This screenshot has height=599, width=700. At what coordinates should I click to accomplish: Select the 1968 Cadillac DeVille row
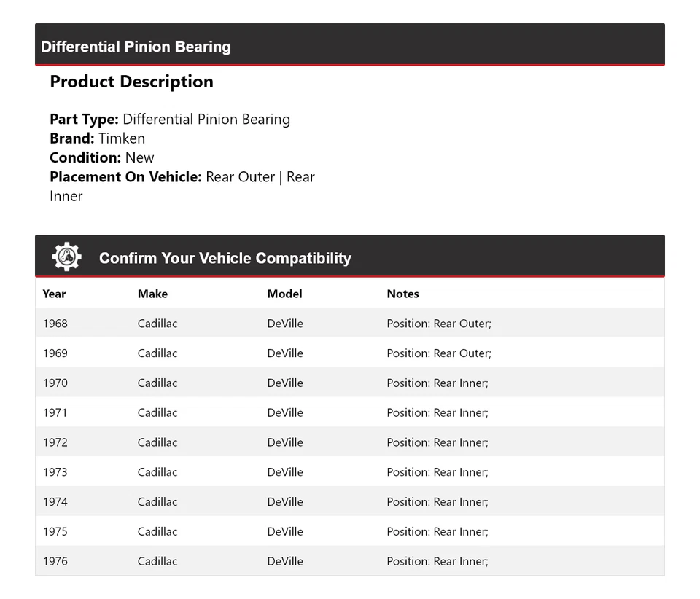click(x=349, y=324)
